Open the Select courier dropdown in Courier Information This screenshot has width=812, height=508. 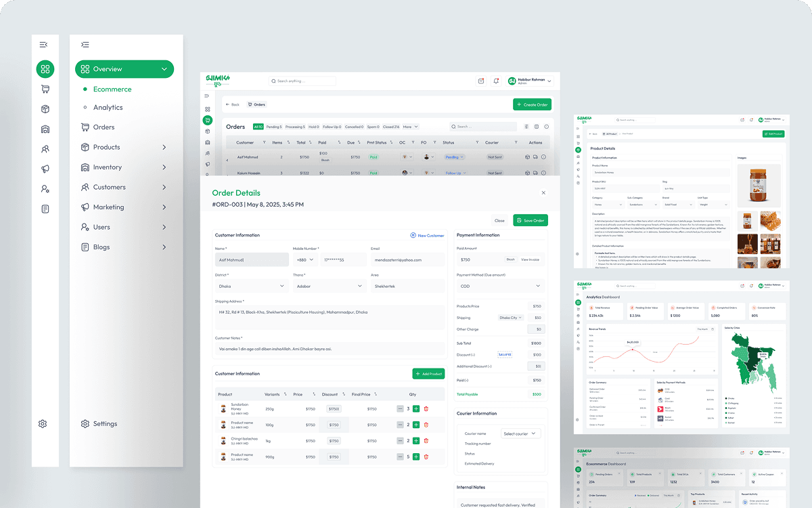click(520, 433)
